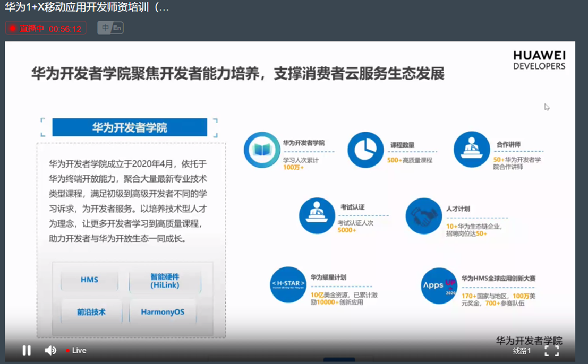Select the HMS box on the slide

point(89,280)
